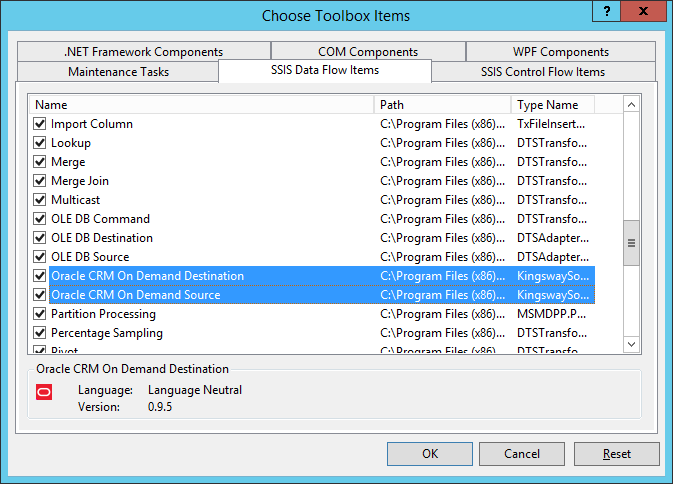This screenshot has width=673, height=484.
Task: Toggle the Merge Join checkbox
Action: pos(40,181)
